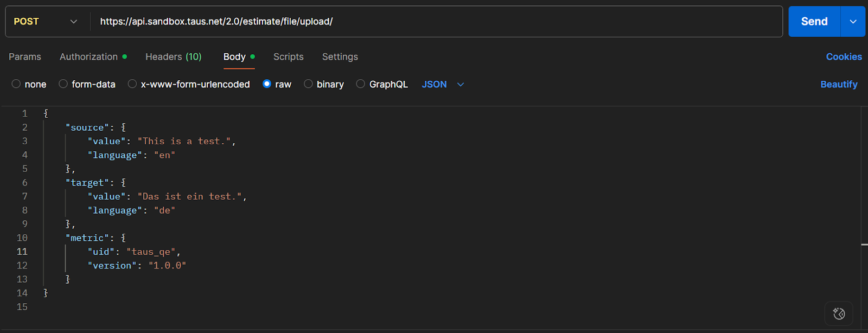
Task: Select x-www-form-urlencoded body type
Action: 189,84
